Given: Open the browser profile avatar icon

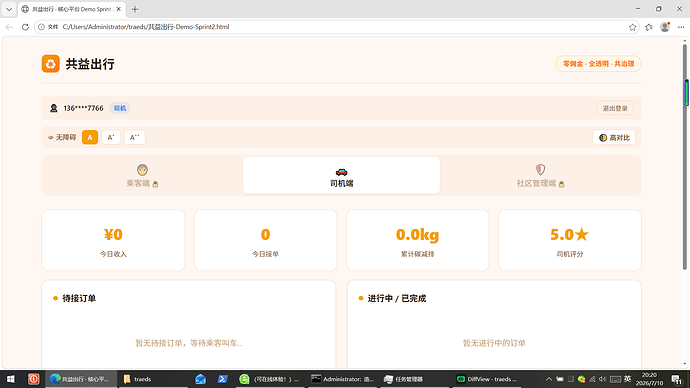Looking at the screenshot, I should click(x=665, y=27).
